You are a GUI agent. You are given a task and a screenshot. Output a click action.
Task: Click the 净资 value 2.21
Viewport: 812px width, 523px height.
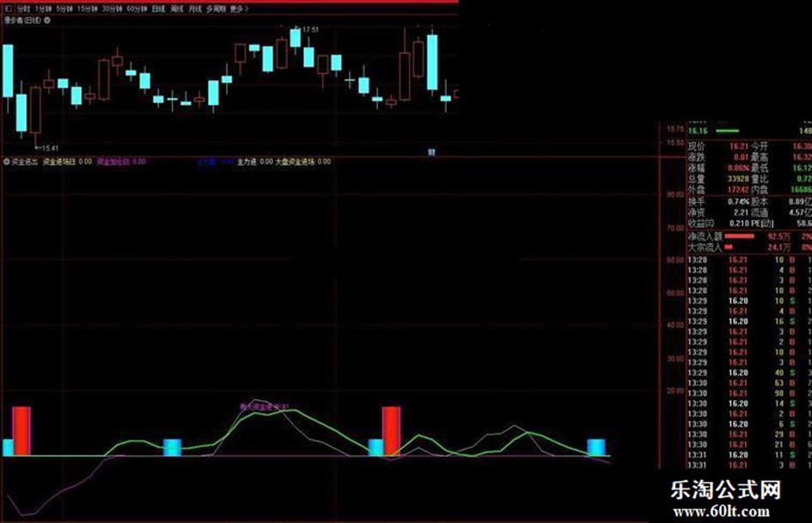(x=741, y=212)
